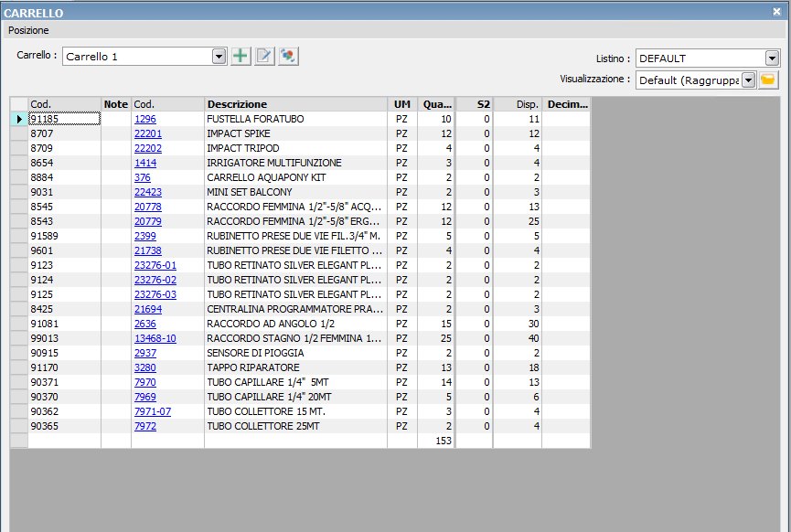Open product link 23276-01
The width and height of the screenshot is (791, 532).
tap(155, 265)
